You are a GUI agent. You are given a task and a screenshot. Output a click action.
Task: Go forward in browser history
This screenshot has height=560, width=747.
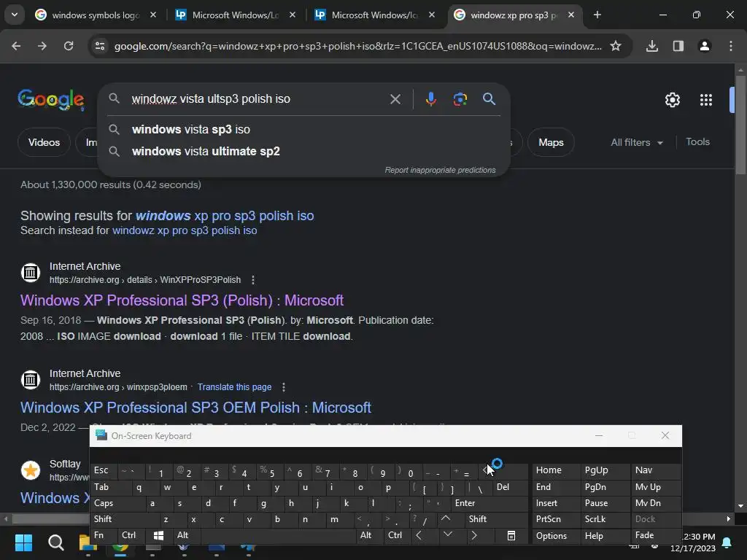42,46
